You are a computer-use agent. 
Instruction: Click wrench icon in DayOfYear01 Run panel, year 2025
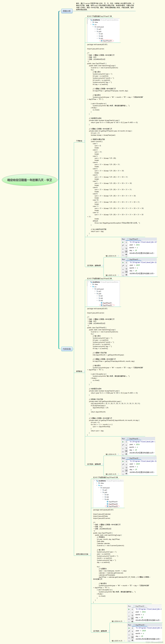(123, 265)
